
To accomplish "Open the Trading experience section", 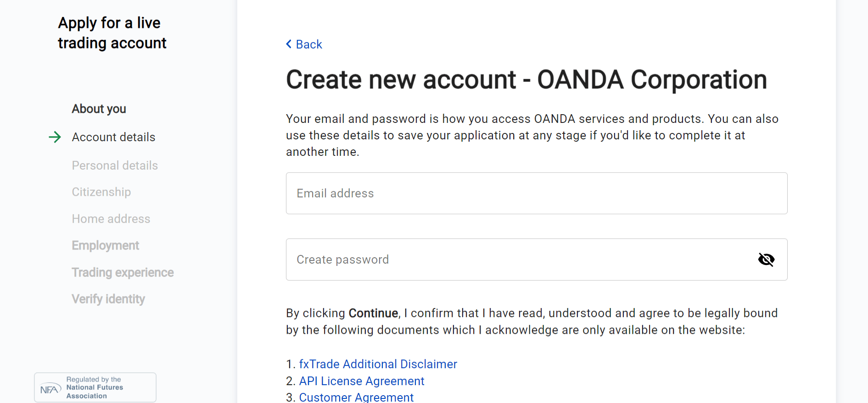I will [122, 272].
